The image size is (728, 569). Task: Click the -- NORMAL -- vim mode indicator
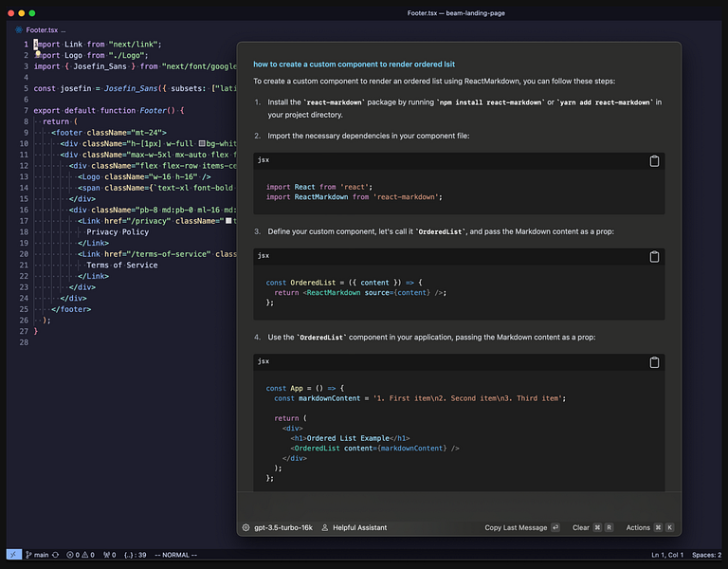tap(175, 555)
